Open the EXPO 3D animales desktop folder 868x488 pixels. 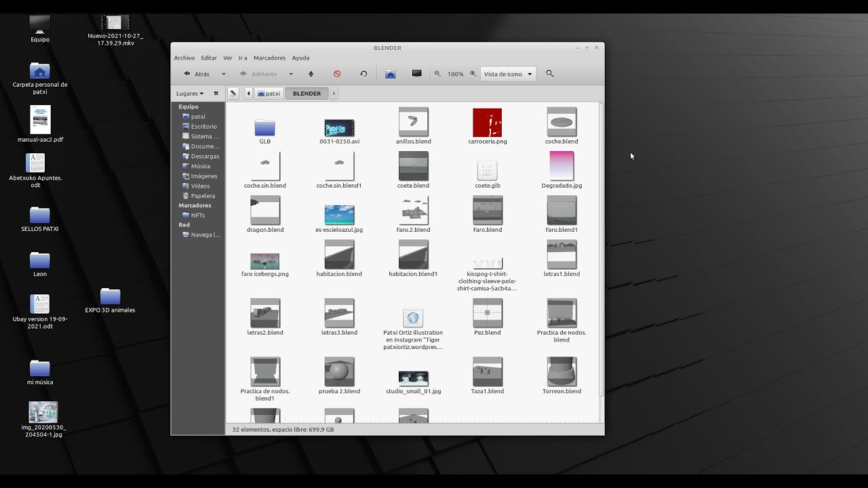coord(110,296)
